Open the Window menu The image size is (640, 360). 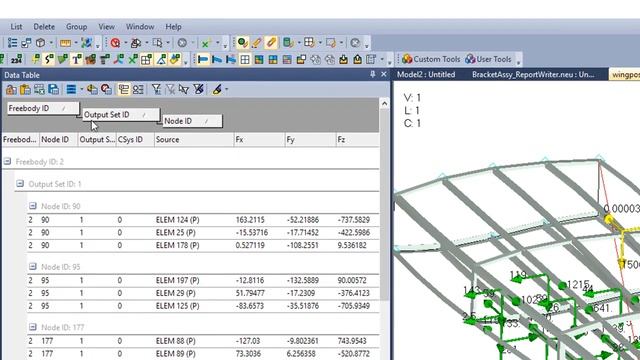pyautogui.click(x=140, y=27)
